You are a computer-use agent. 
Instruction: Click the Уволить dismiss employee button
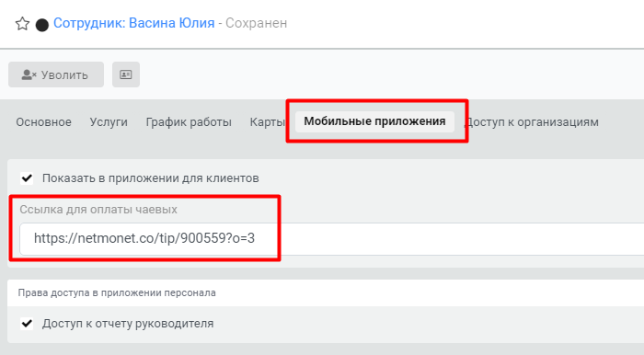pos(56,74)
